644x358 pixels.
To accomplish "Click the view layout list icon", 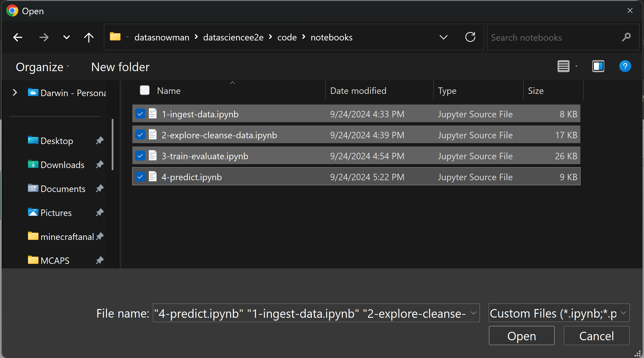I will (564, 66).
